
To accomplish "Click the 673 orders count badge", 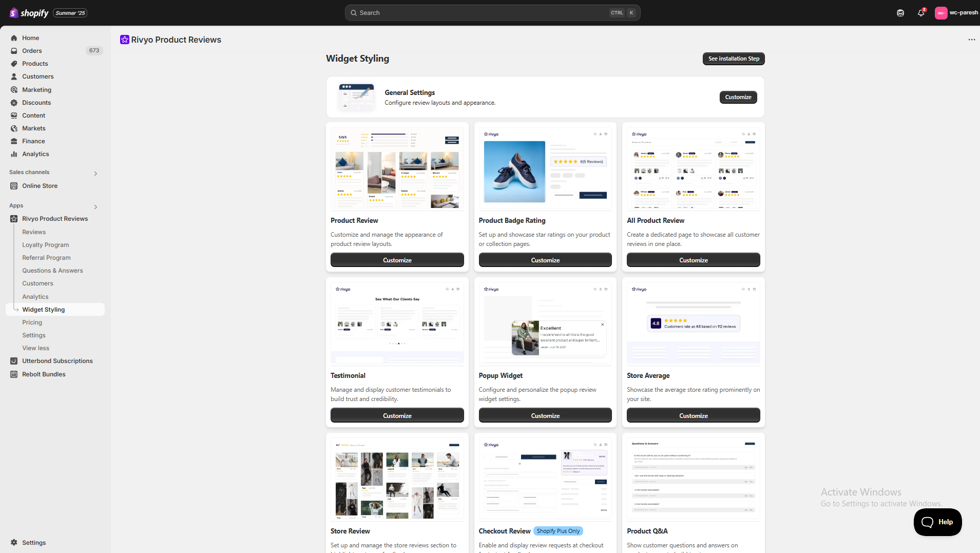I will tap(94, 51).
